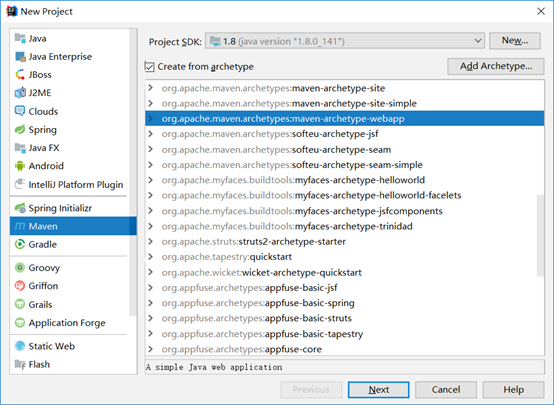This screenshot has height=405, width=554.
Task: Select Java in the project type list
Action: pos(70,38)
